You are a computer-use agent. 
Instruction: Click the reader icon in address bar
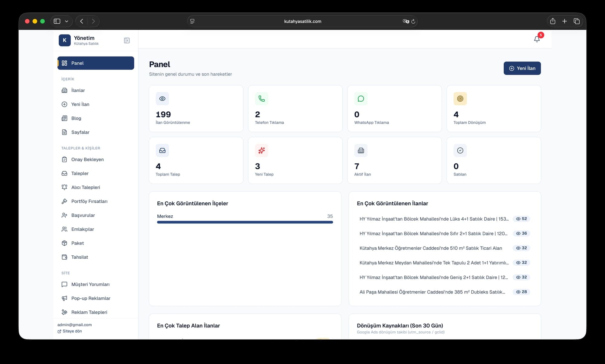point(192,21)
